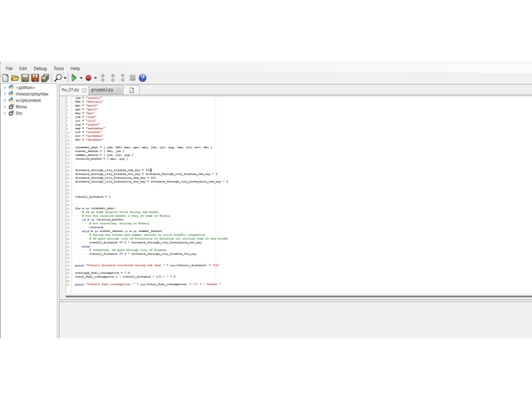Image resolution: width=532 pixels, height=399 pixels.
Task: Open the run options dropdown arrow
Action: click(x=81, y=78)
